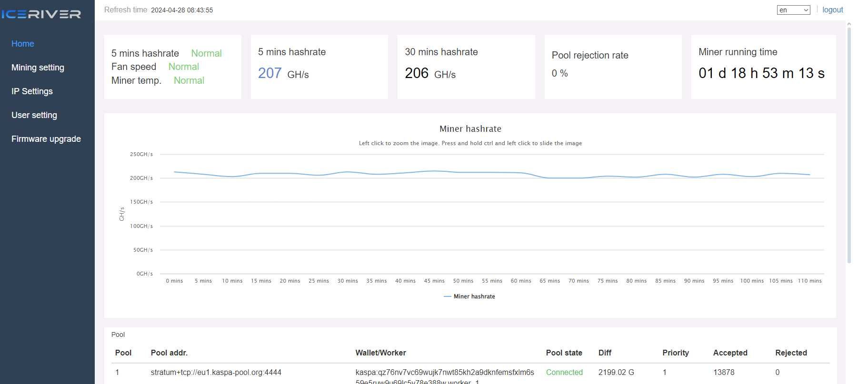Click the Miner temp. Normal status
This screenshot has width=868, height=384.
189,80
